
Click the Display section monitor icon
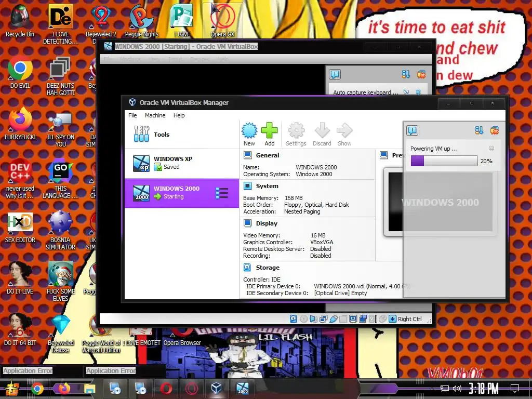pos(248,223)
